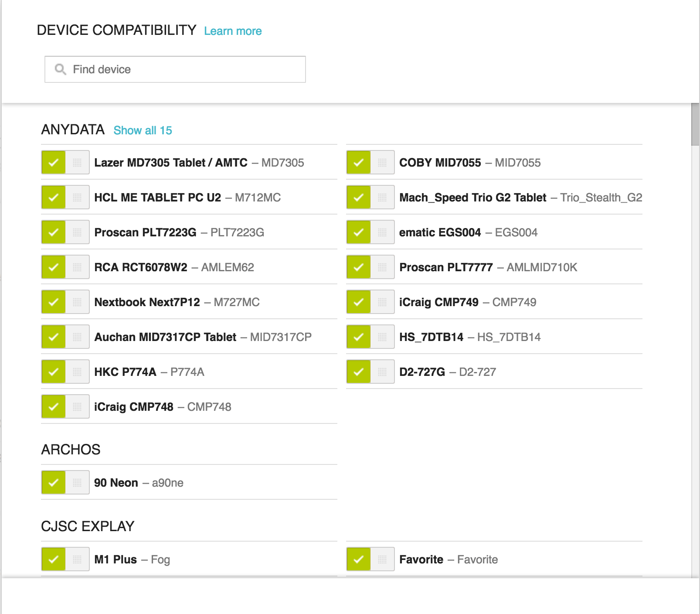Disable the COBY MID7055 compatibility switch
The image size is (700, 614).
coord(370,162)
